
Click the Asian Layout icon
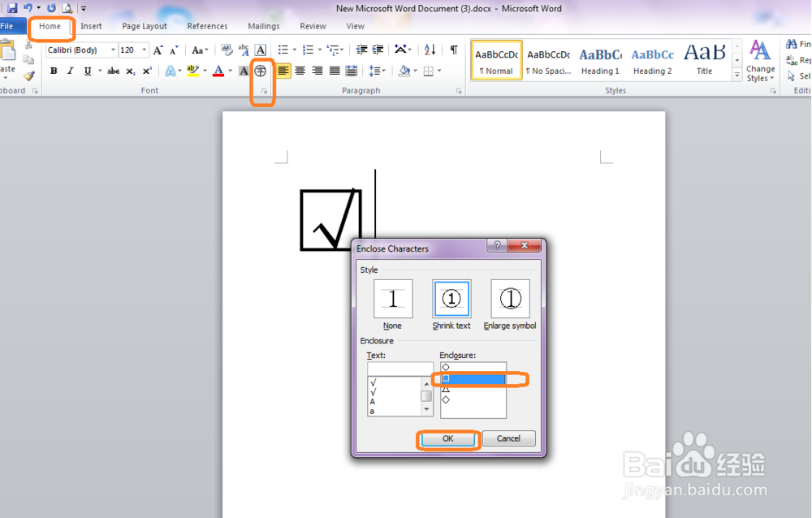pos(400,50)
